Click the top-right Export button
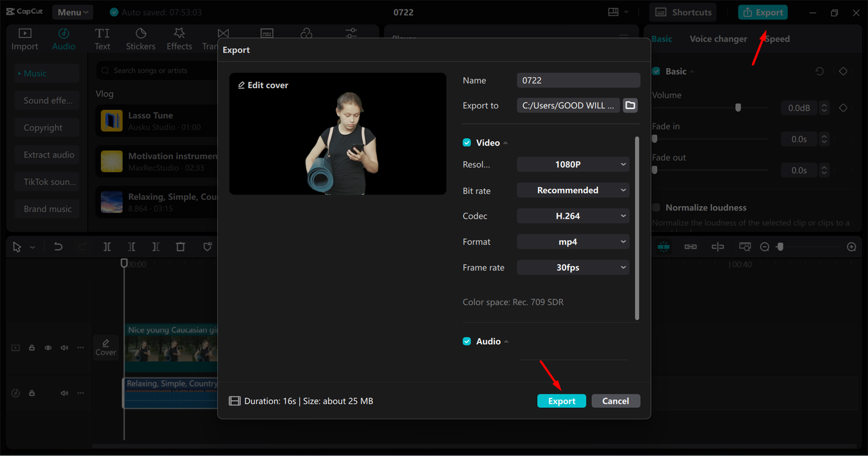868x456 pixels. (763, 12)
